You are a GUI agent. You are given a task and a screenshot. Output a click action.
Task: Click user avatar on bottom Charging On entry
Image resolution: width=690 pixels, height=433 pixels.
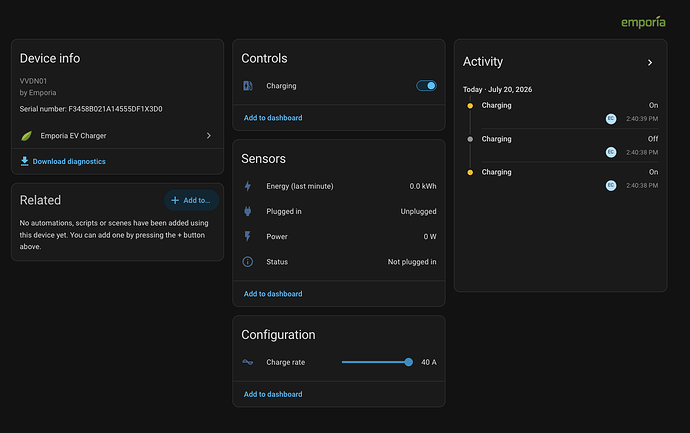(x=611, y=186)
